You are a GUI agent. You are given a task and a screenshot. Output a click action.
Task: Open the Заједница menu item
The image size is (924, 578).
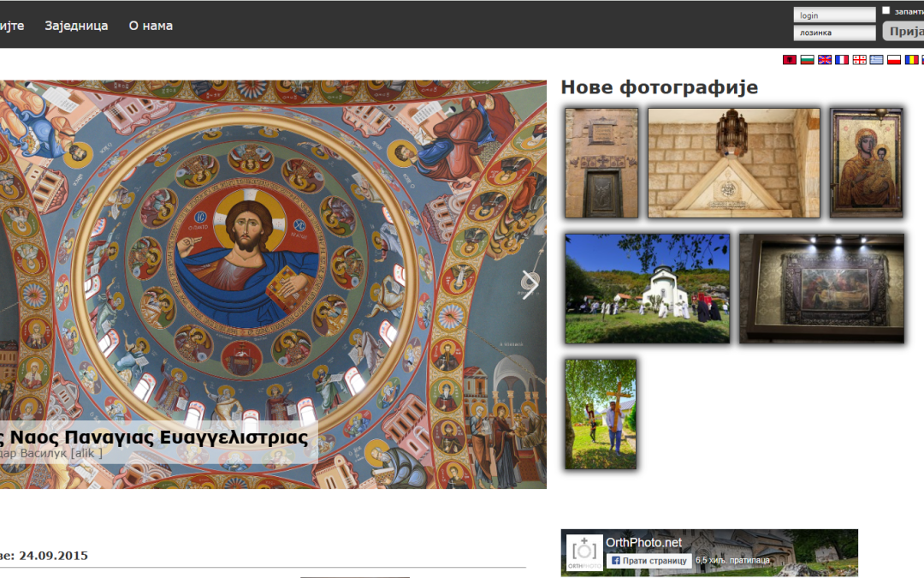[77, 26]
